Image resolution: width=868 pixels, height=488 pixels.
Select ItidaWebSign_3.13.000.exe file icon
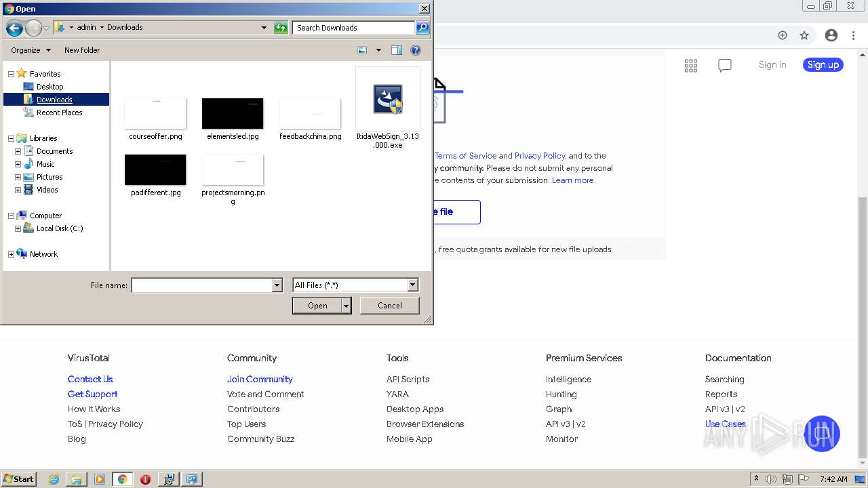pyautogui.click(x=388, y=99)
